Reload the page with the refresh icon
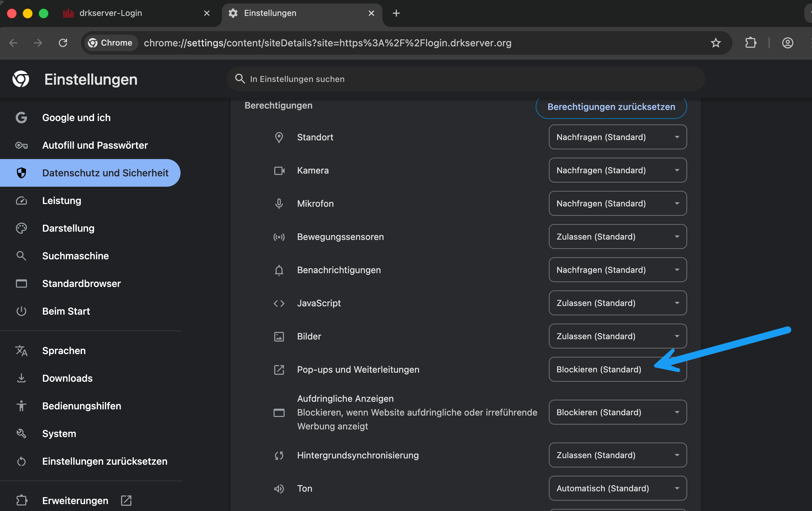This screenshot has width=812, height=511. (63, 43)
